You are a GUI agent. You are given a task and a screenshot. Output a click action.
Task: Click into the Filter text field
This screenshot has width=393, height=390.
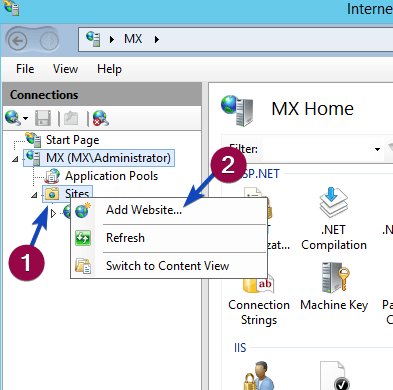pos(317,149)
